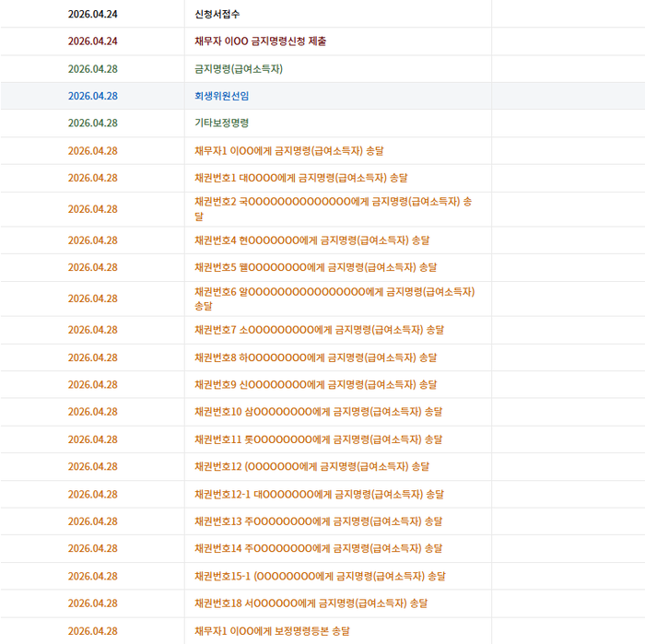Click the '채권번호14 주OOO' delivery entry
645x644 pixels.
click(319, 548)
